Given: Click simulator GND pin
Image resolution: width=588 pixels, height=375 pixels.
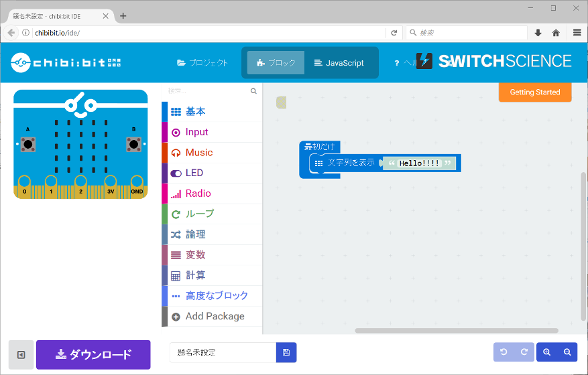Looking at the screenshot, I should pyautogui.click(x=137, y=186).
